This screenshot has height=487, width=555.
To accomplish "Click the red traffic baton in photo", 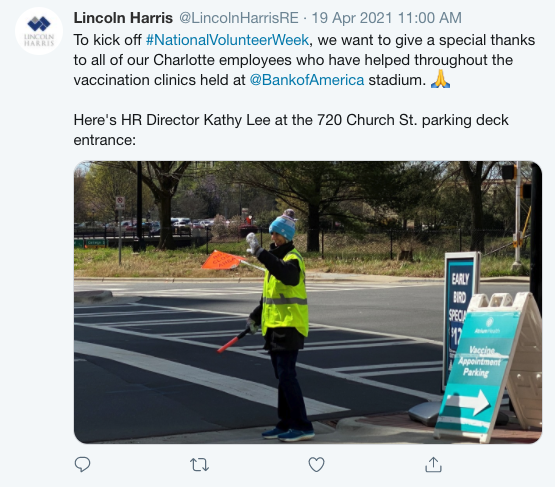I will (234, 341).
